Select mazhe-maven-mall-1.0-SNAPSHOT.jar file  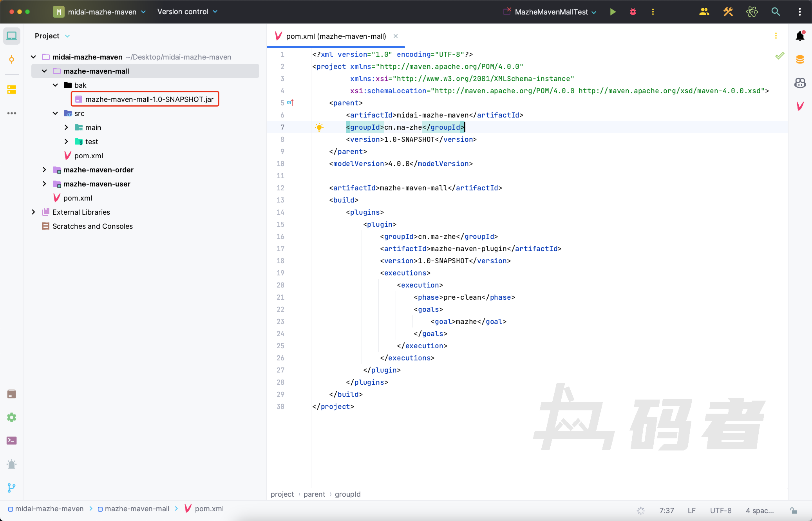point(149,99)
